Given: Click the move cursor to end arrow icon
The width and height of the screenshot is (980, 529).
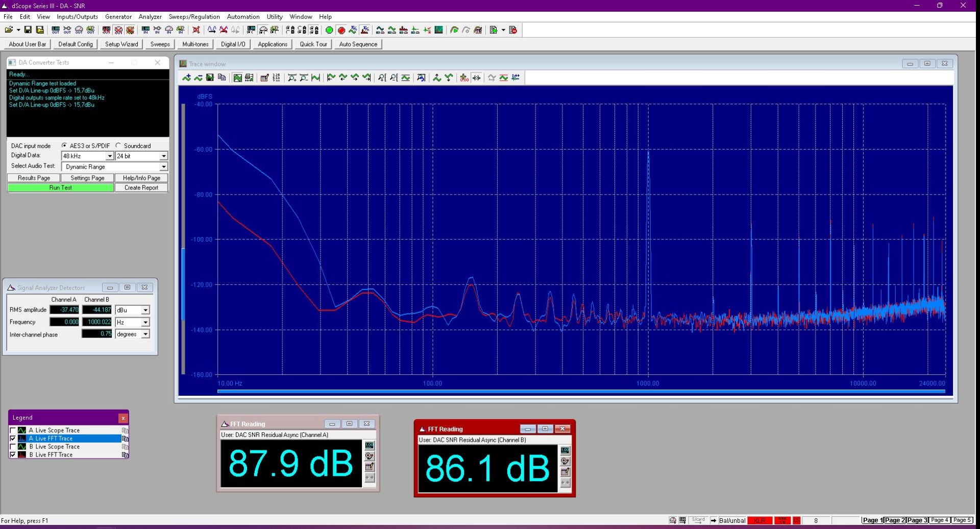Looking at the screenshot, I should [x=366, y=78].
